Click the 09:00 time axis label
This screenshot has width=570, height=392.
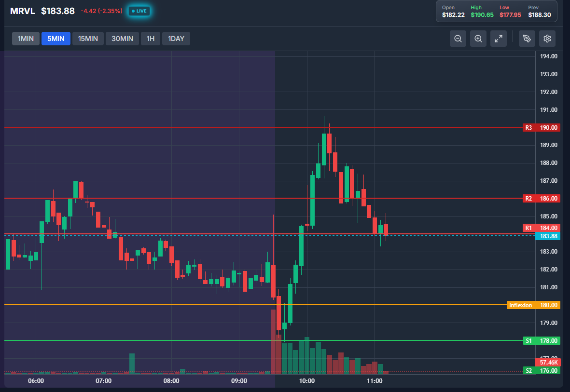pos(239,381)
